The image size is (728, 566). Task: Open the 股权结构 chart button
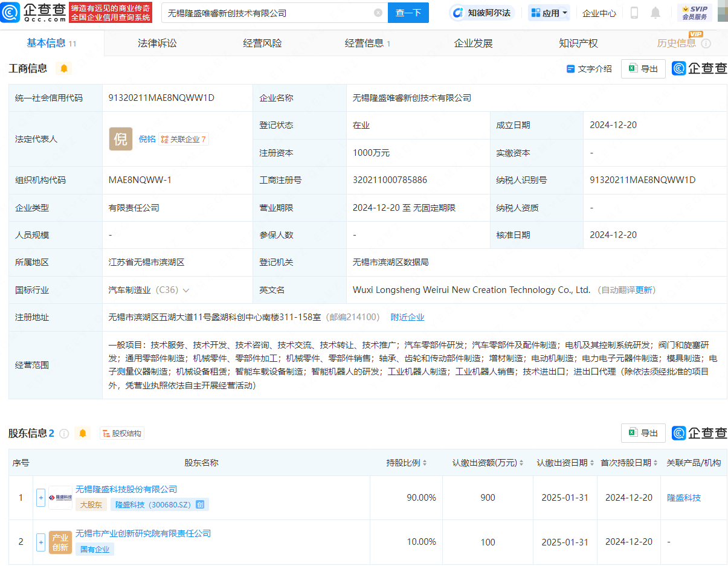click(122, 433)
